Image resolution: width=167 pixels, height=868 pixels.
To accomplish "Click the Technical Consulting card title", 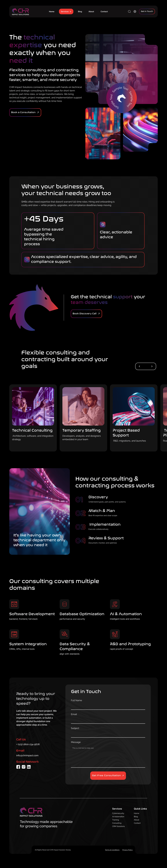I will [32, 430].
